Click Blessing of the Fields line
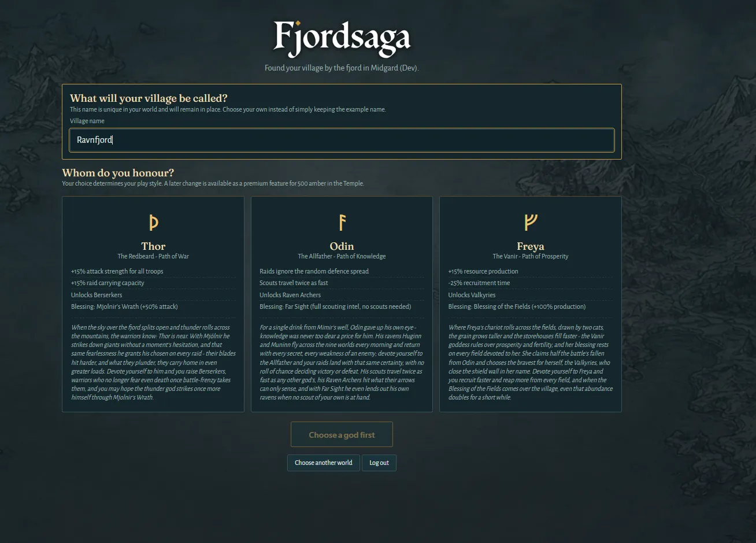756x543 pixels. (x=517, y=306)
